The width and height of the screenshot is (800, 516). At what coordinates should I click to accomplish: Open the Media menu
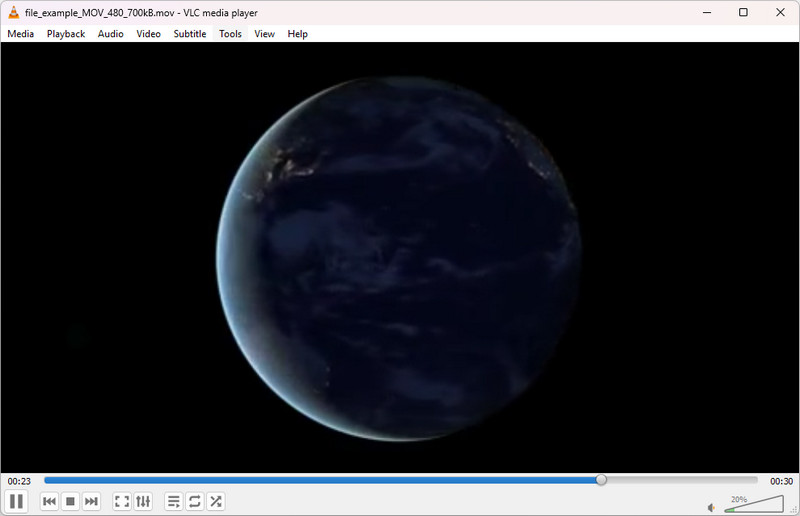20,34
